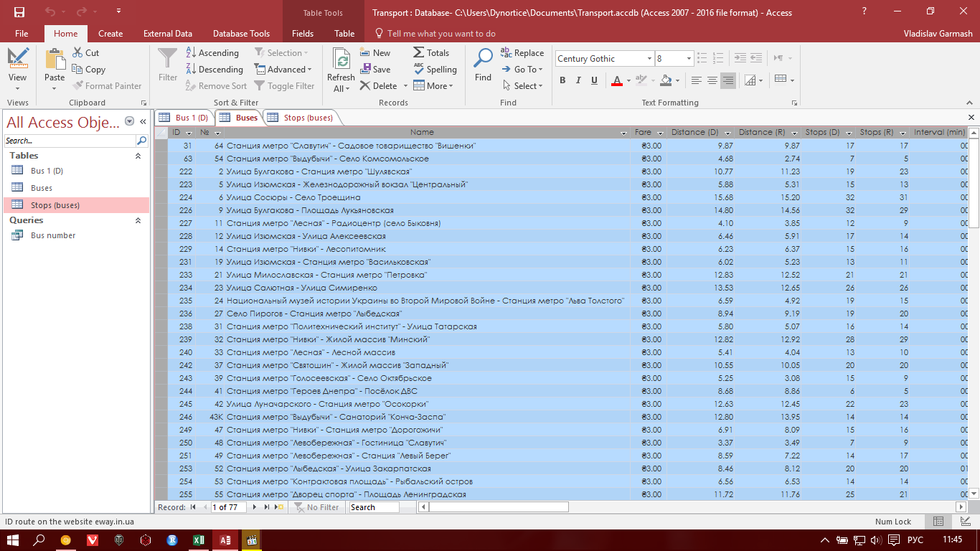The height and width of the screenshot is (551, 980).
Task: Click the Save icon in title bar
Action: (x=19, y=12)
